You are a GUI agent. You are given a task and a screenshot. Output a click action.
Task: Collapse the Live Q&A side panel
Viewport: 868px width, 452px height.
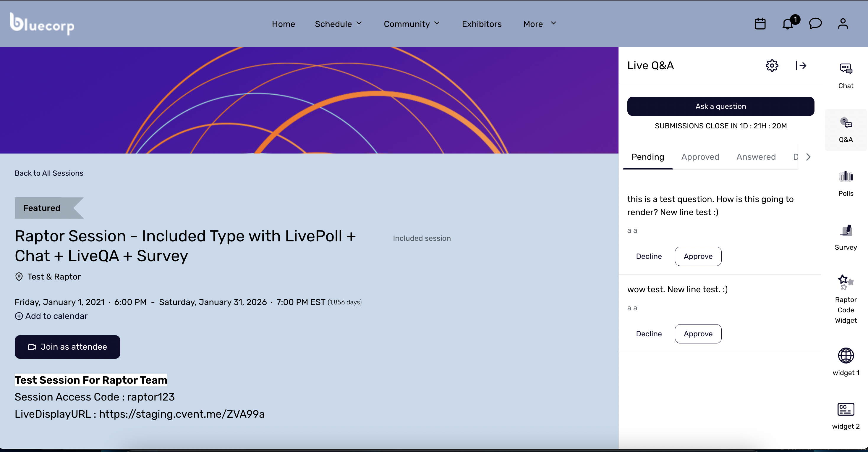tap(801, 65)
